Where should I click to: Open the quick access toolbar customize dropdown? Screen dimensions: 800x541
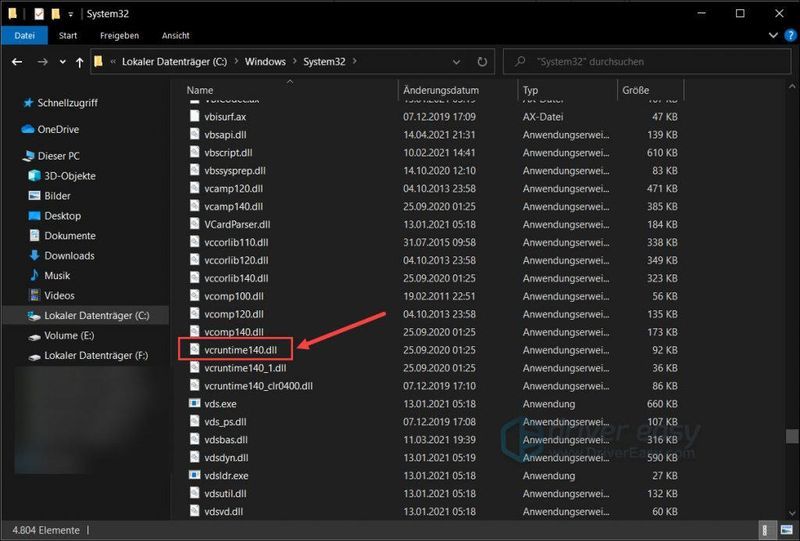[70, 14]
